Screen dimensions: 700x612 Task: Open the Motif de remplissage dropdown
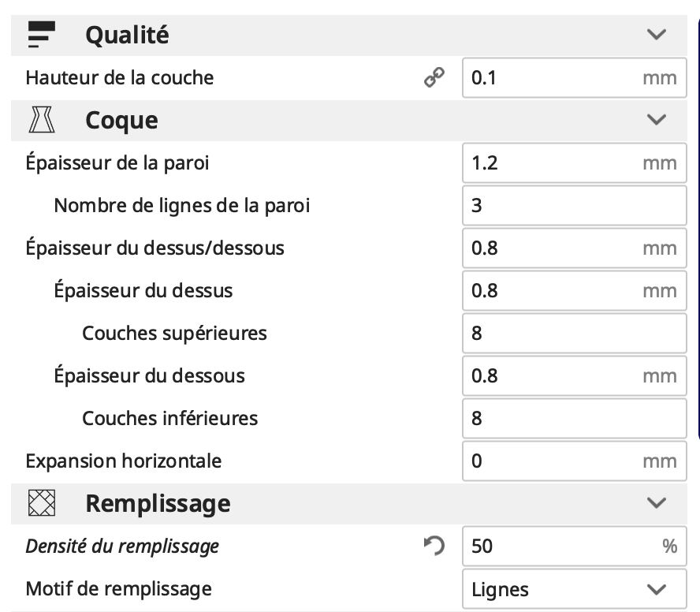click(574, 589)
